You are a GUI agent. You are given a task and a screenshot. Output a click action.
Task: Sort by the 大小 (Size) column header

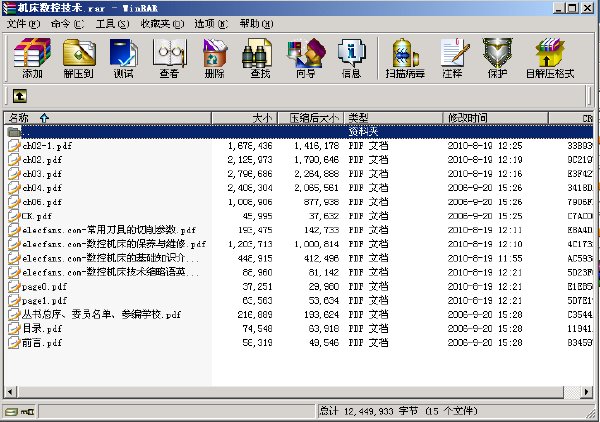(244, 118)
